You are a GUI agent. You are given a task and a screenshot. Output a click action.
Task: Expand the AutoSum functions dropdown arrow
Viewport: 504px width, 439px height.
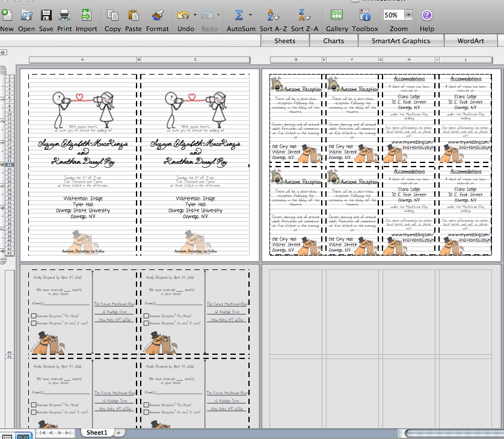(250, 15)
